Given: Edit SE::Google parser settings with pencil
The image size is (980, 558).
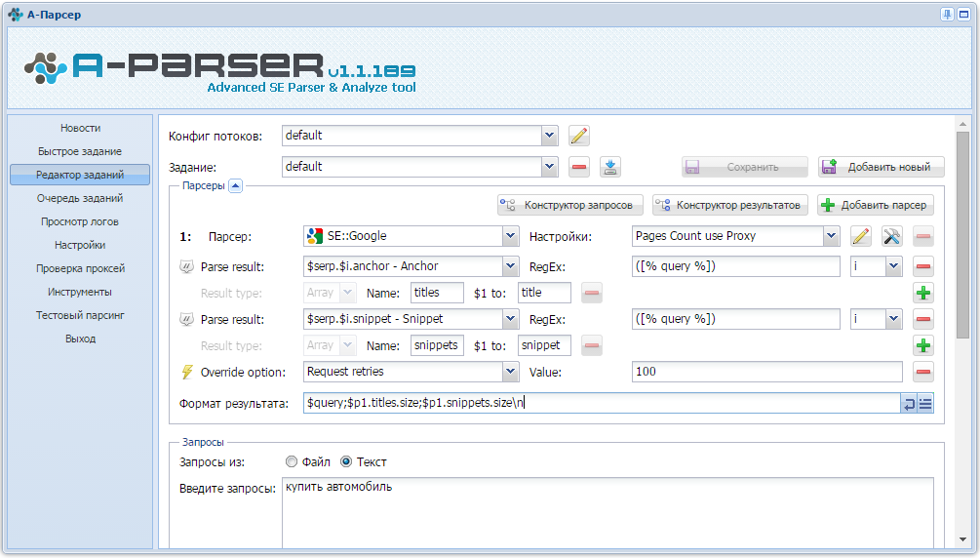Looking at the screenshot, I should point(861,236).
